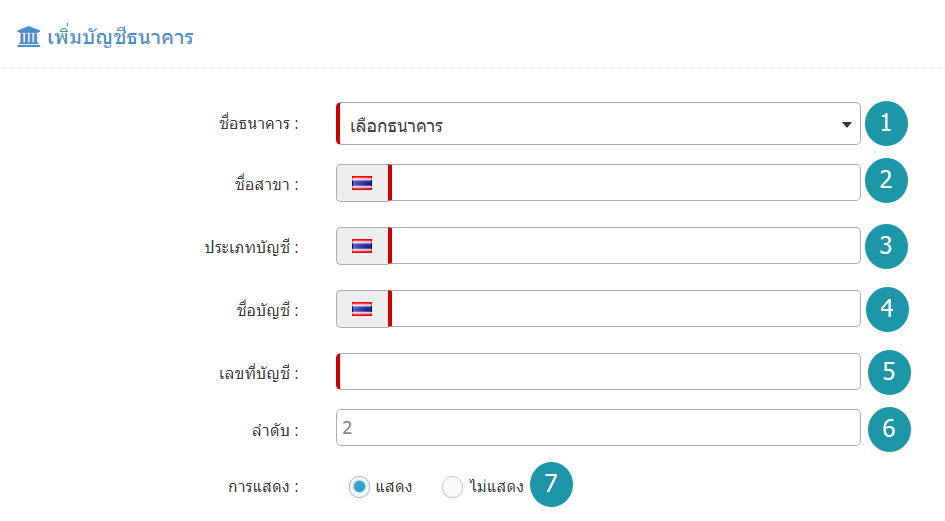Select the แสดง radio option
Image resolution: width=945 pixels, height=521 pixels.
[359, 487]
